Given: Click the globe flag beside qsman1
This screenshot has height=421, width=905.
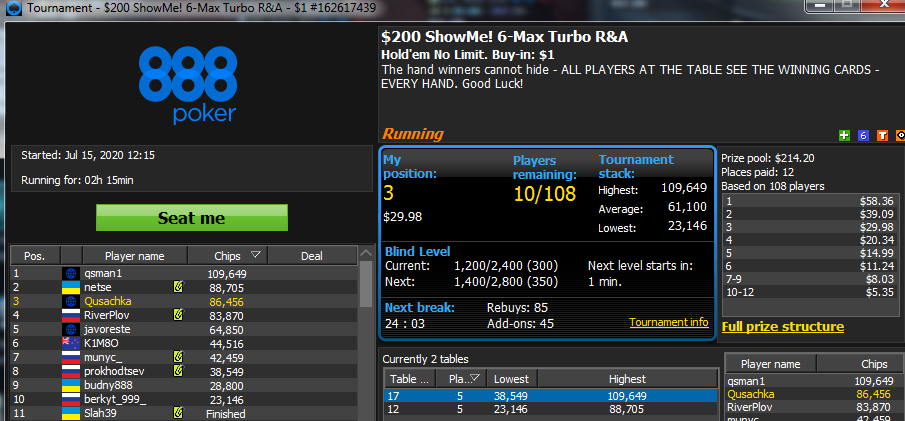Looking at the screenshot, I should (71, 274).
